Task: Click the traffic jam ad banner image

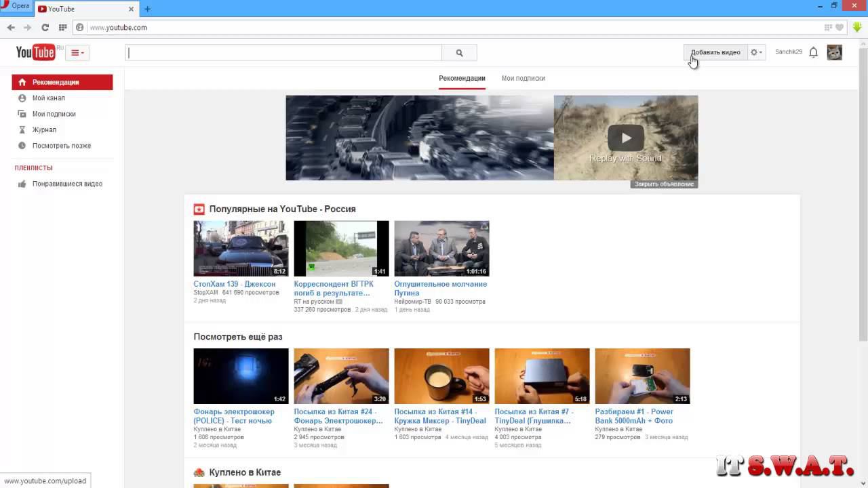Action: [x=420, y=138]
